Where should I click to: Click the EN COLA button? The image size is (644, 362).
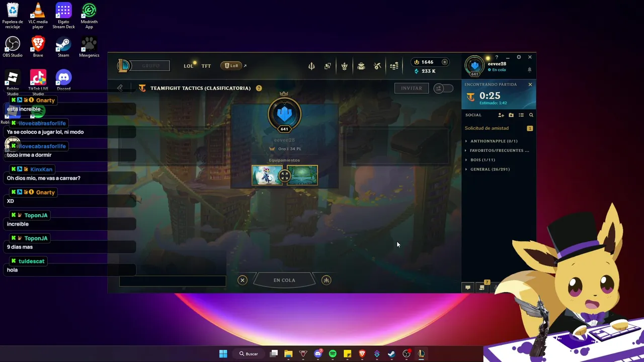[x=284, y=280]
